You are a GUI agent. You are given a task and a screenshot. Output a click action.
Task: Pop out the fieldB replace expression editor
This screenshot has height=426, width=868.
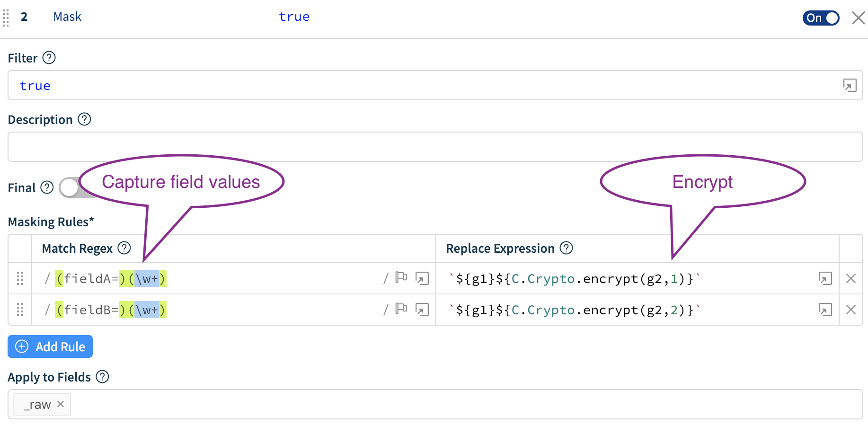(x=826, y=310)
